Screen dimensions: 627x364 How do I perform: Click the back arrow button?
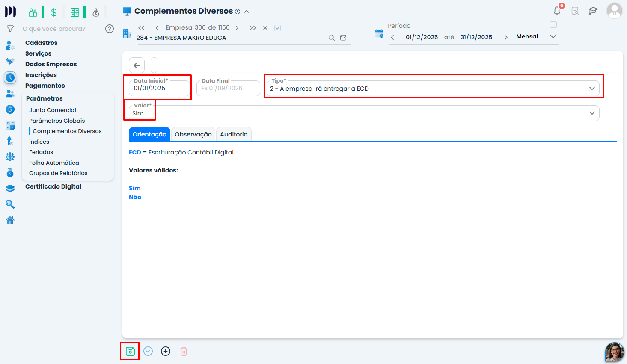coord(137,65)
